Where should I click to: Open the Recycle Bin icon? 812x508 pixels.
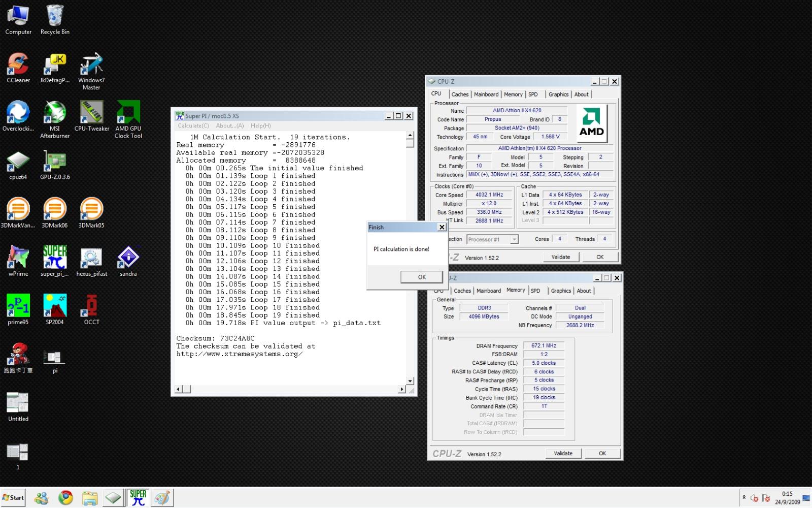(55, 19)
